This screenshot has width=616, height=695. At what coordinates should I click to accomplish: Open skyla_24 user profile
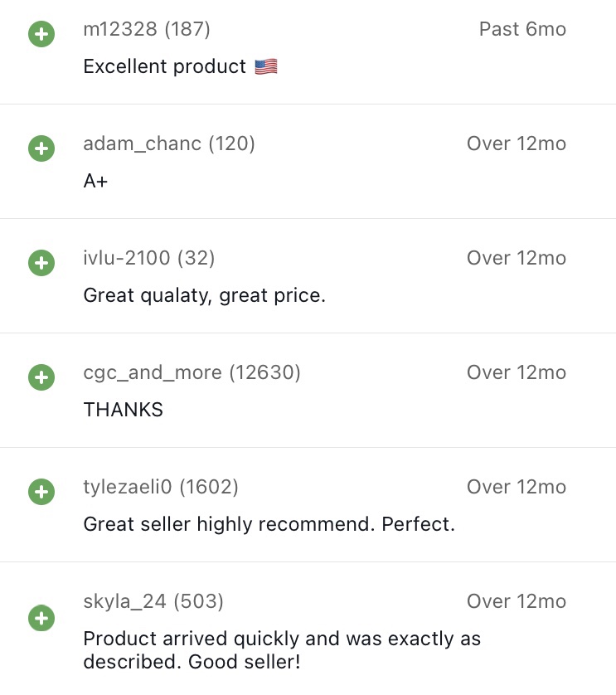[124, 601]
